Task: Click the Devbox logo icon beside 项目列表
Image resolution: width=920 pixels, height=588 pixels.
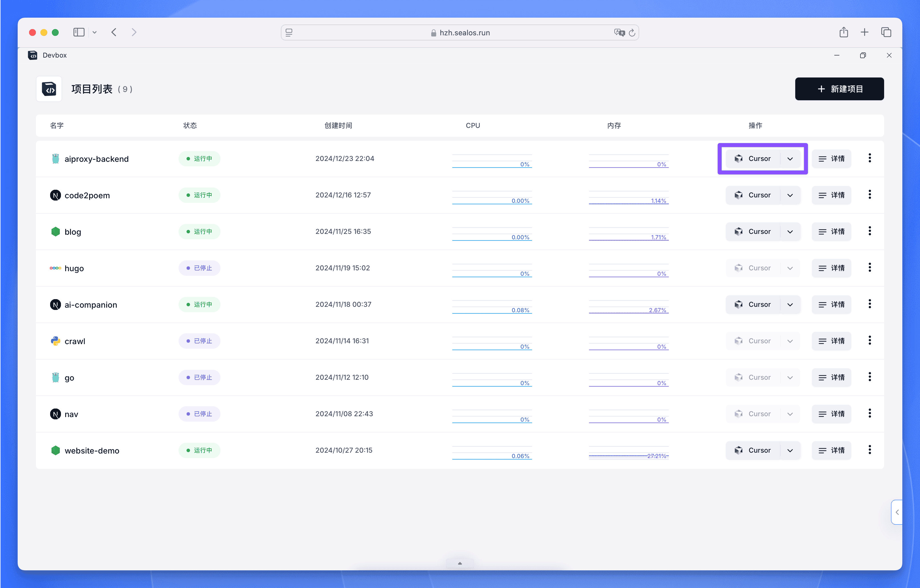Action: tap(49, 89)
